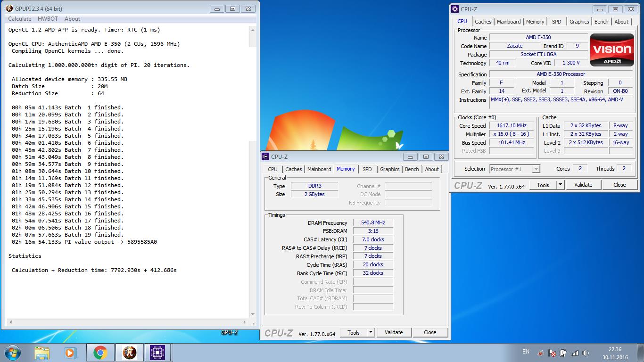Open About tab in CPU-Z CPU window
The width and height of the screenshot is (644, 362).
(621, 22)
